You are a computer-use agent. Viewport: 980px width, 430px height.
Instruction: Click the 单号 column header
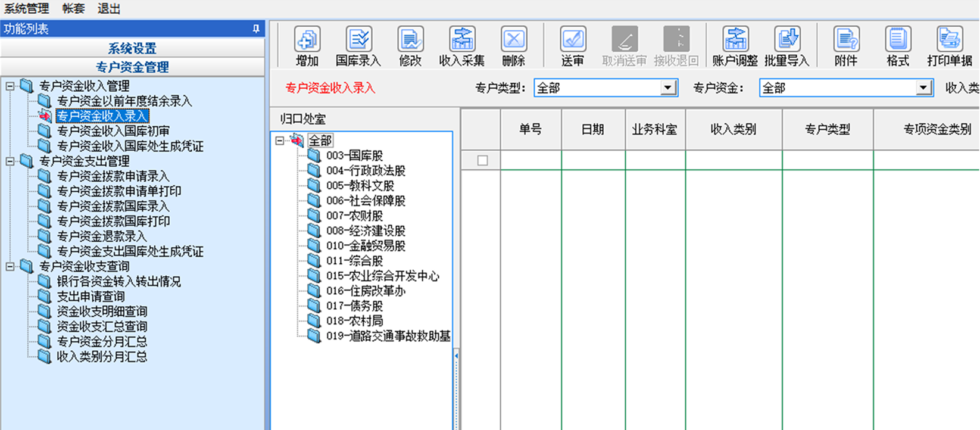point(530,129)
